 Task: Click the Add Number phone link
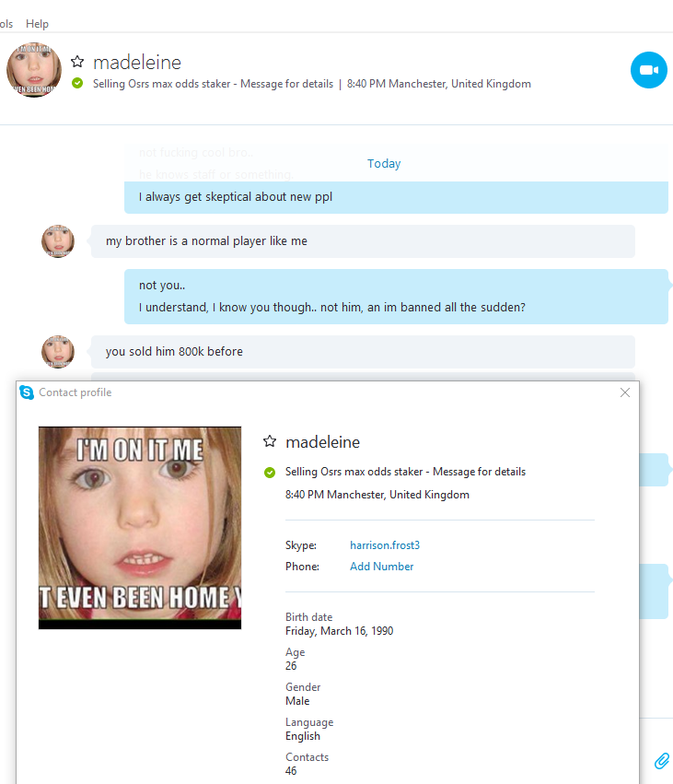click(x=382, y=567)
